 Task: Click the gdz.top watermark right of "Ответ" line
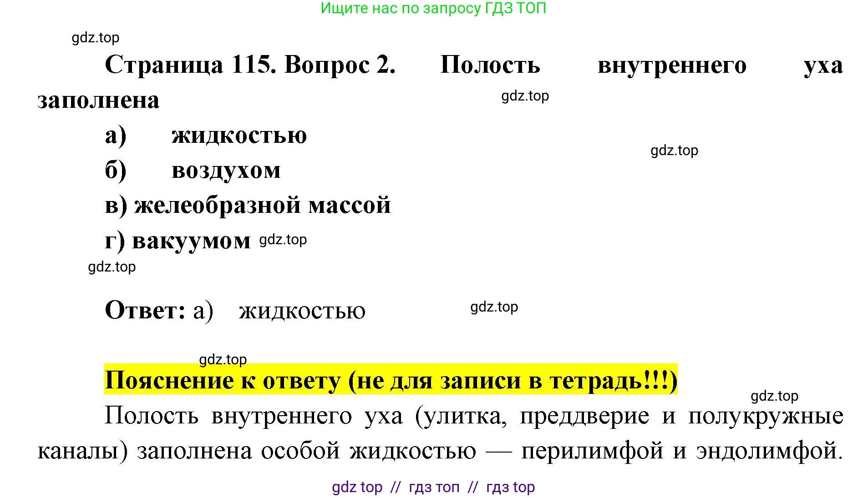click(x=494, y=307)
